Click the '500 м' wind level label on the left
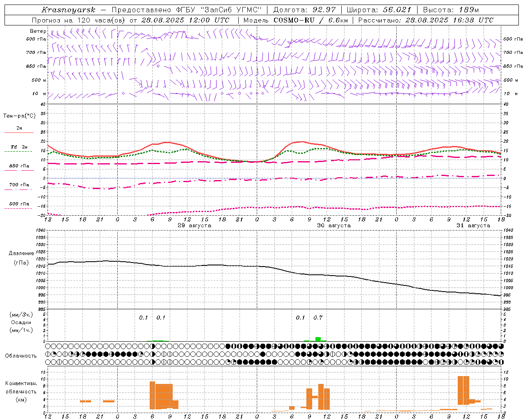 click(x=39, y=80)
